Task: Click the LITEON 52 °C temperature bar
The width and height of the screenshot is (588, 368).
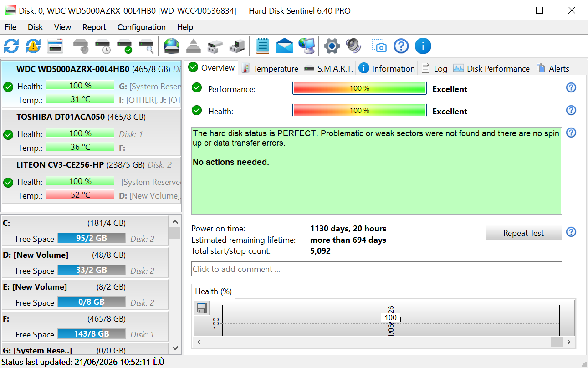Action: 80,195
